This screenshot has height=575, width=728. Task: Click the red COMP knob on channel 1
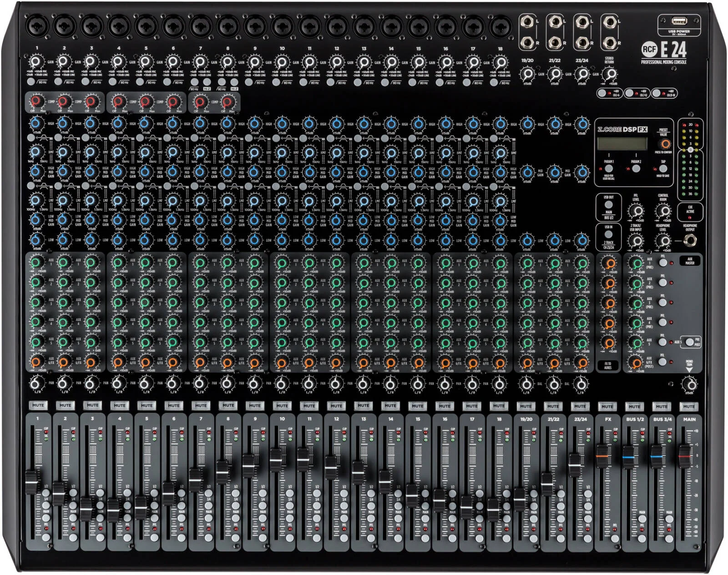coord(36,101)
